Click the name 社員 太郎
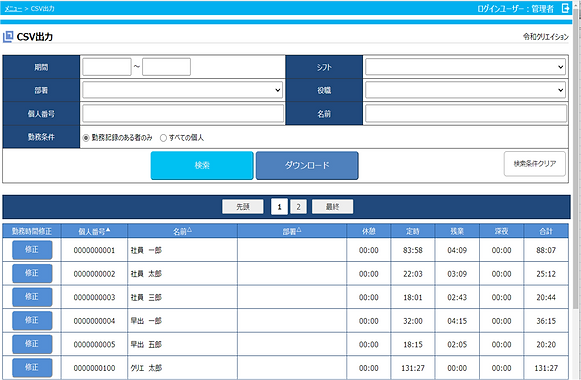 click(146, 274)
